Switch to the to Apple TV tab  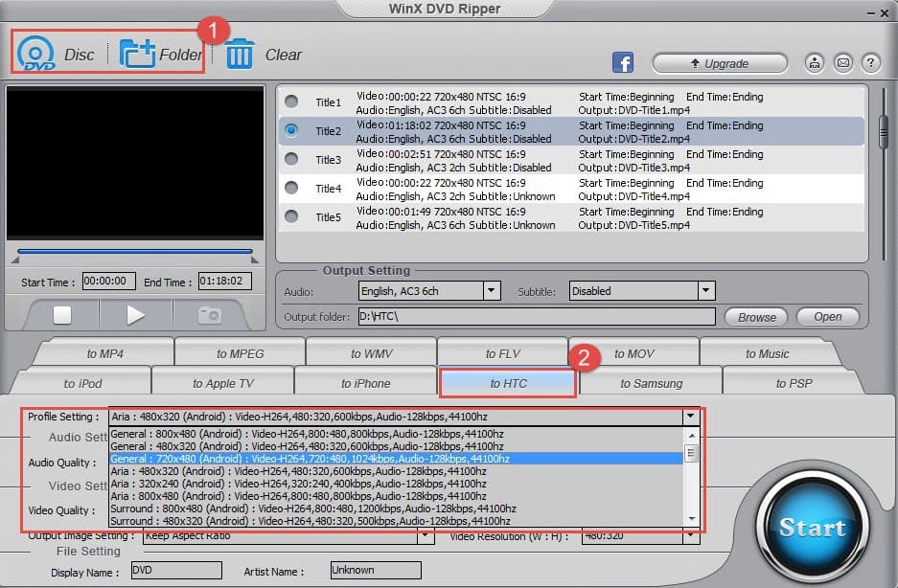pyautogui.click(x=222, y=384)
